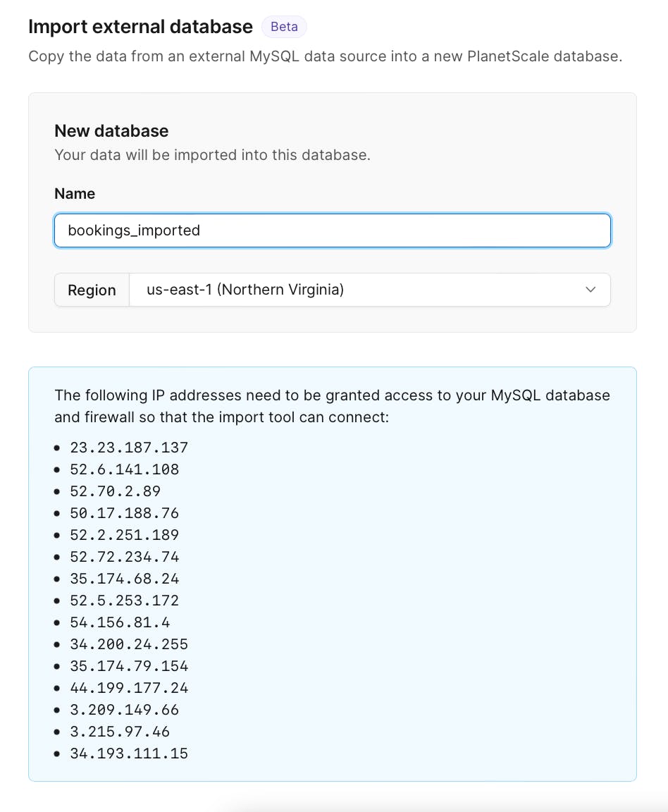Click the IP address 50.17.188.76
The image size is (668, 812).
click(x=125, y=513)
